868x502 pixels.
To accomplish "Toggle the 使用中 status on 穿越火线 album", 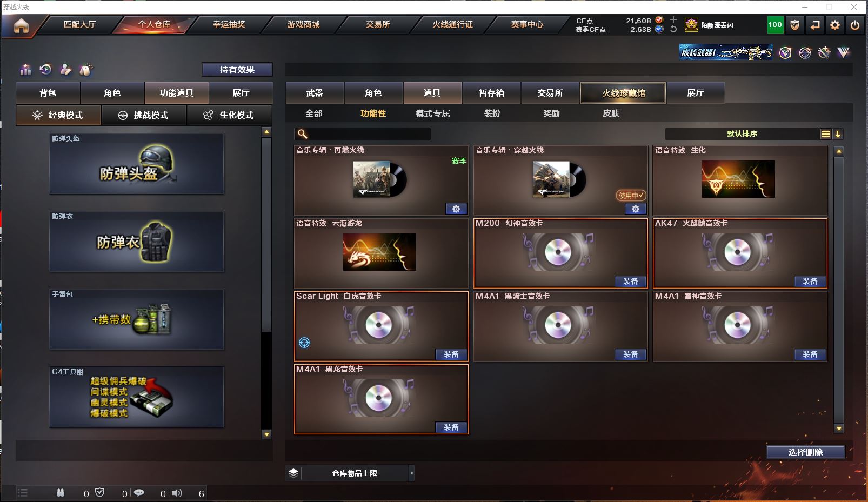I will 631,195.
